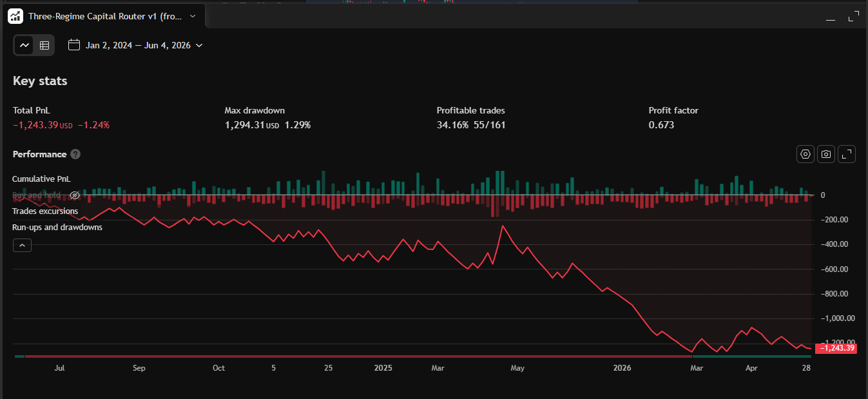The height and width of the screenshot is (399, 868).
Task: Click the Key stats heading
Action: point(40,81)
